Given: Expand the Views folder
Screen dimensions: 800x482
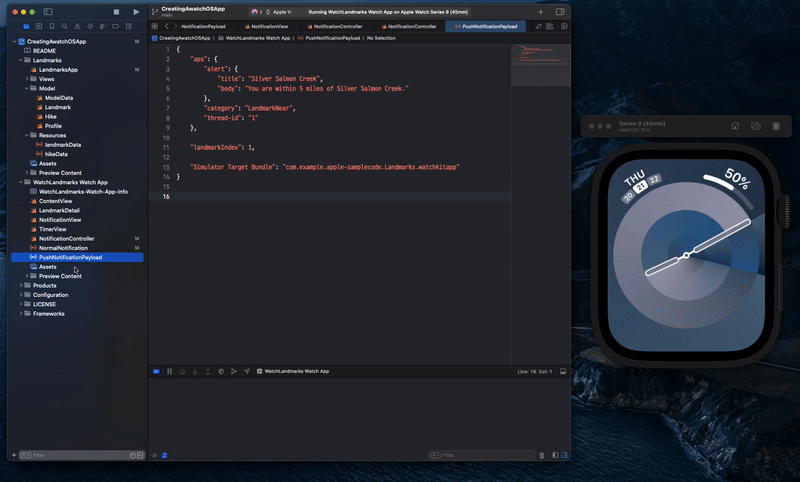Looking at the screenshot, I should click(x=27, y=79).
